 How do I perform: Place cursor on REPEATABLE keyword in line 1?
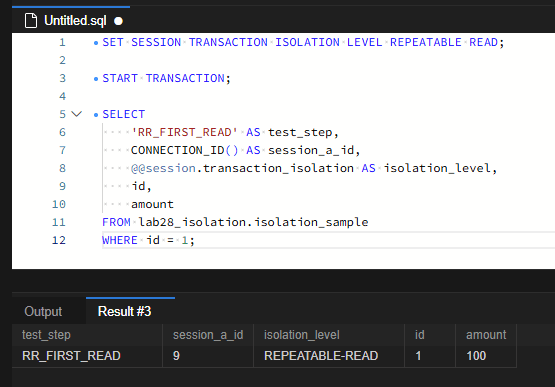coord(426,42)
